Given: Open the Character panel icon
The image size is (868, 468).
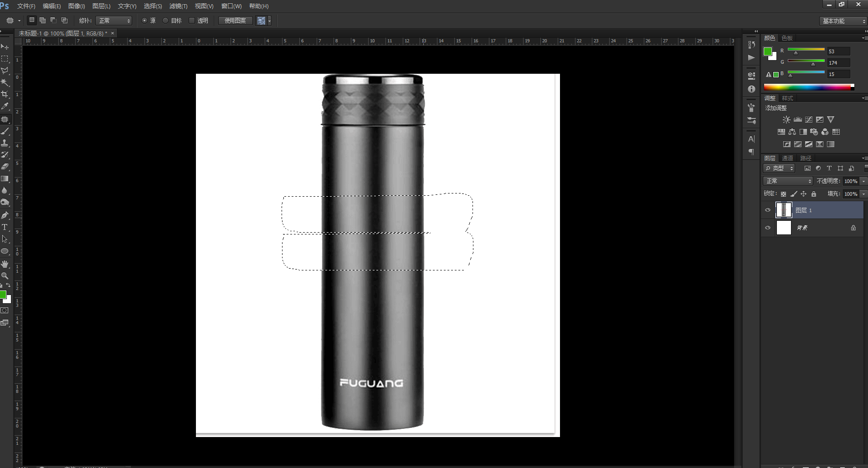Looking at the screenshot, I should [x=751, y=139].
